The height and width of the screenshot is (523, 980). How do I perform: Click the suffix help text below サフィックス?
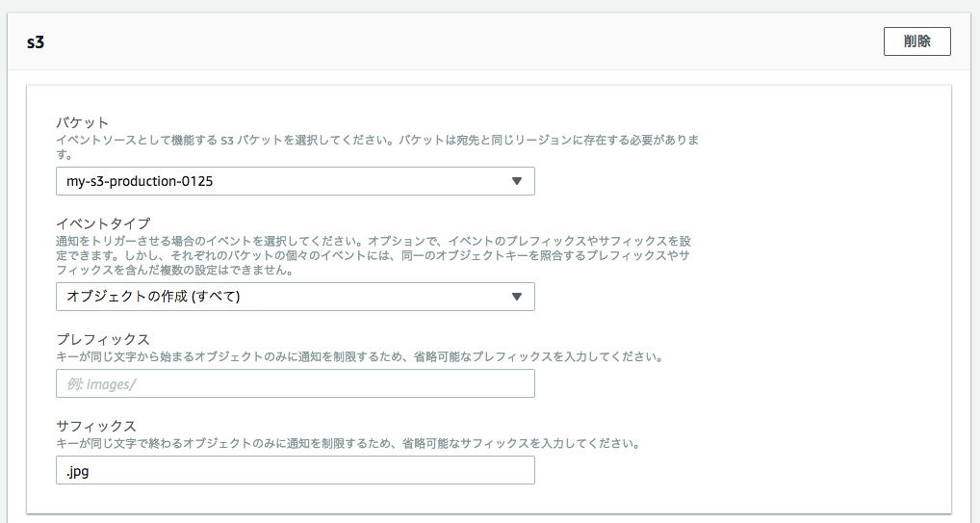348,444
